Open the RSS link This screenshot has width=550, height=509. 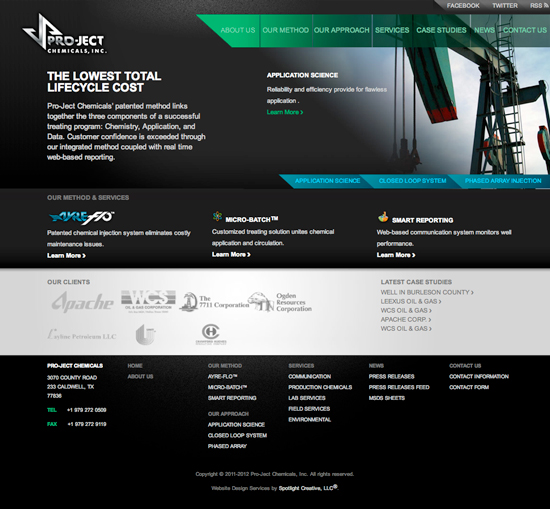(x=539, y=6)
